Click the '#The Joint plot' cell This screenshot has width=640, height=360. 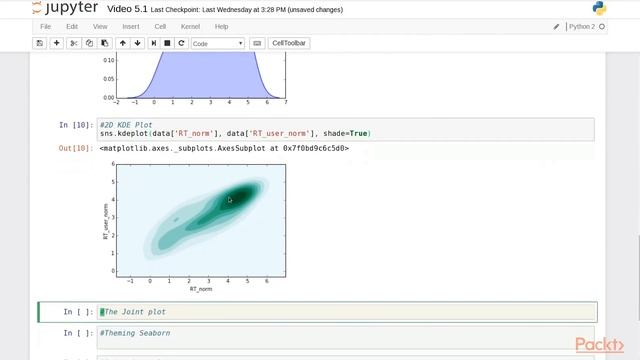(x=345, y=312)
